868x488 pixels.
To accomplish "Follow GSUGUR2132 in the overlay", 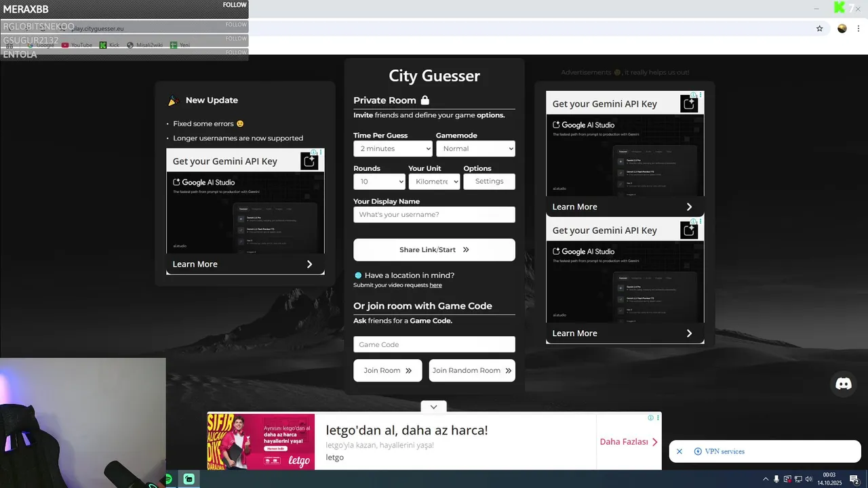I will point(236,39).
